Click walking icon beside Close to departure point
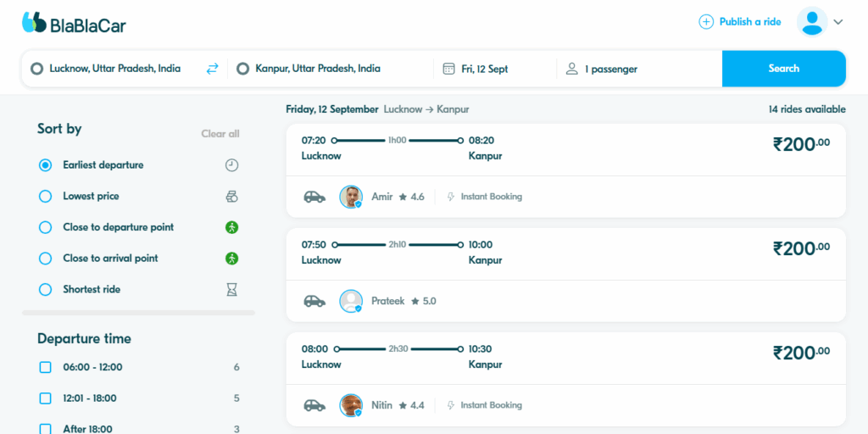Viewport: 868px width, 434px height. pos(231,227)
